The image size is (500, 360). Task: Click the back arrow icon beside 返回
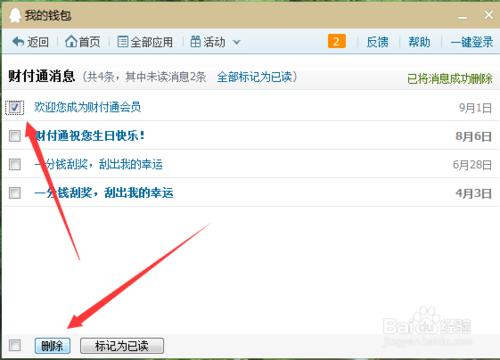click(18, 42)
